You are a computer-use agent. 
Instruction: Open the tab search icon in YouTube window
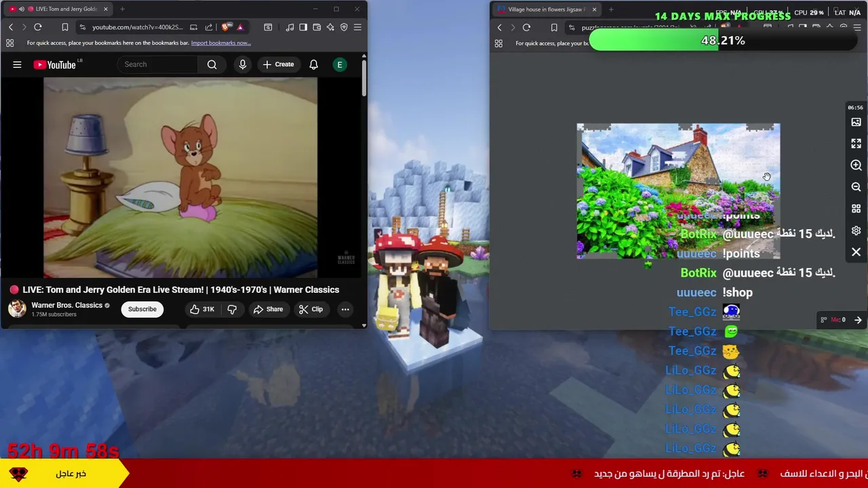click(x=268, y=27)
